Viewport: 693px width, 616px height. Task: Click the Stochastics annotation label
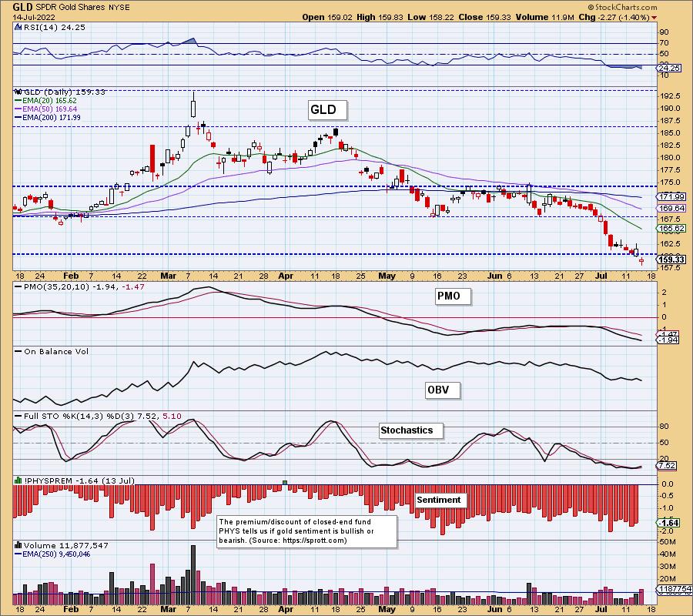pos(410,430)
